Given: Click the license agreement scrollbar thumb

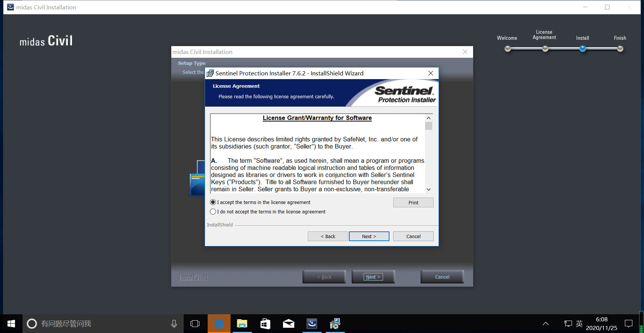Looking at the screenshot, I should click(428, 126).
